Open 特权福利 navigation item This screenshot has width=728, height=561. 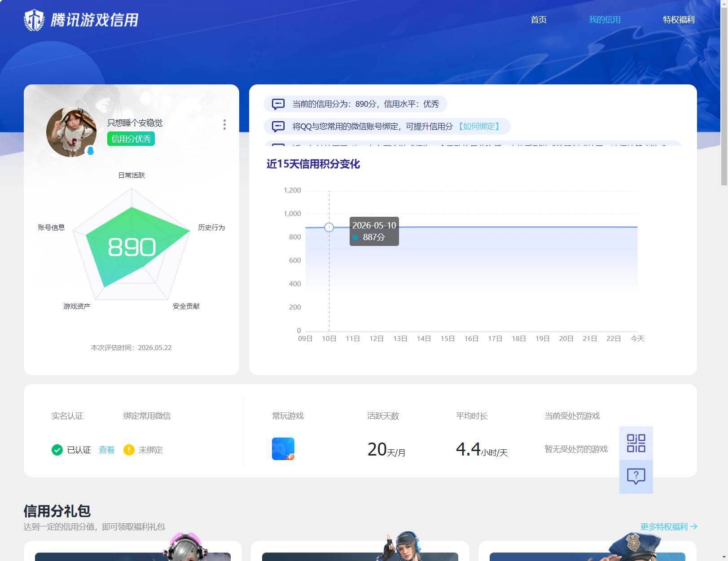(x=679, y=20)
